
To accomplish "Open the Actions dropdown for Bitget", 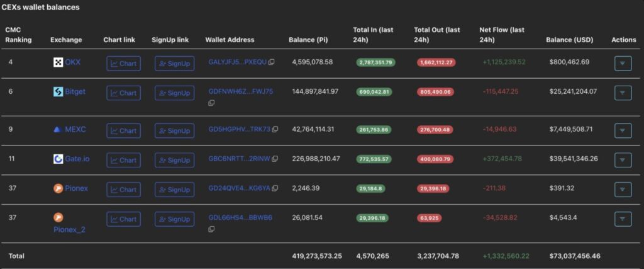I will click(623, 93).
